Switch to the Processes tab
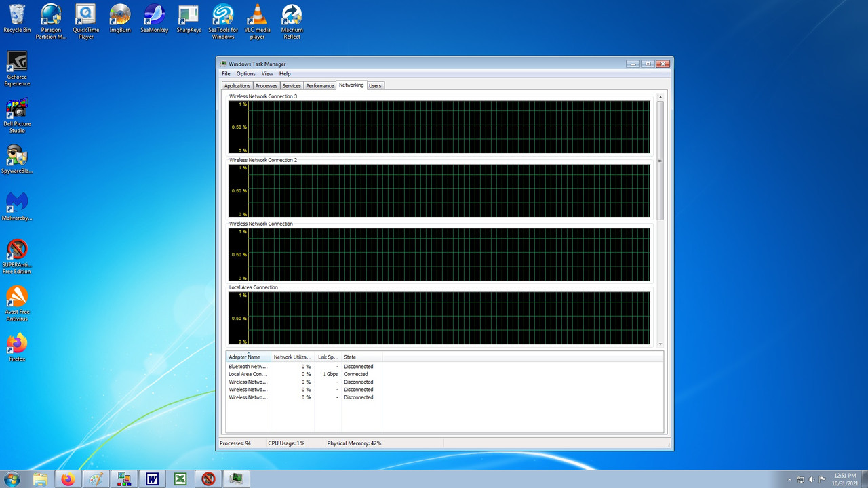Screen dimensions: 868x488 (267, 86)
